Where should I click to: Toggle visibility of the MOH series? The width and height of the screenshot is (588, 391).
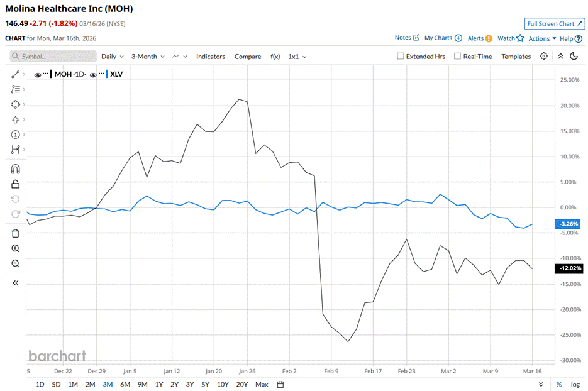[38, 75]
